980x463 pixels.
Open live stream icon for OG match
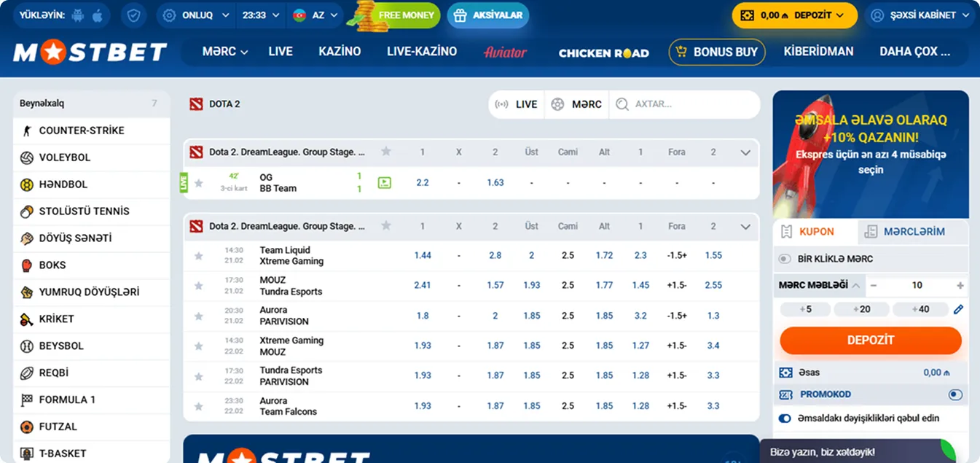point(384,183)
